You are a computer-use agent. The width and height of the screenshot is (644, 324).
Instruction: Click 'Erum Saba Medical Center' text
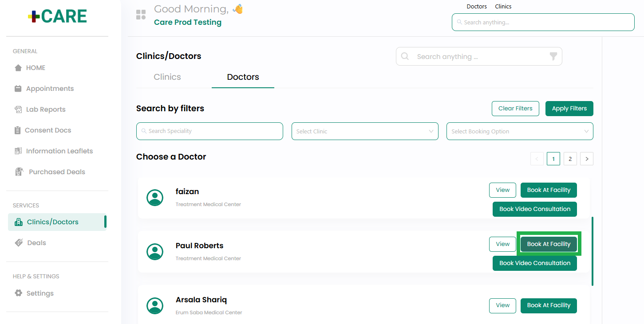[209, 312]
